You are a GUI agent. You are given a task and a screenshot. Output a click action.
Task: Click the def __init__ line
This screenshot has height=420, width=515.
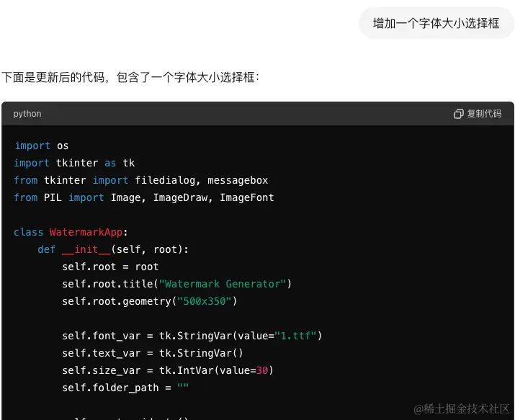[x=113, y=249]
